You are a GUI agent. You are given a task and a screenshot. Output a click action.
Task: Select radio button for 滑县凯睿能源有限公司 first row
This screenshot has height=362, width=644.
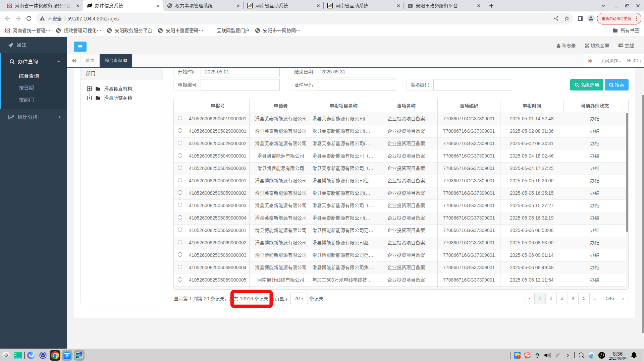click(x=180, y=156)
